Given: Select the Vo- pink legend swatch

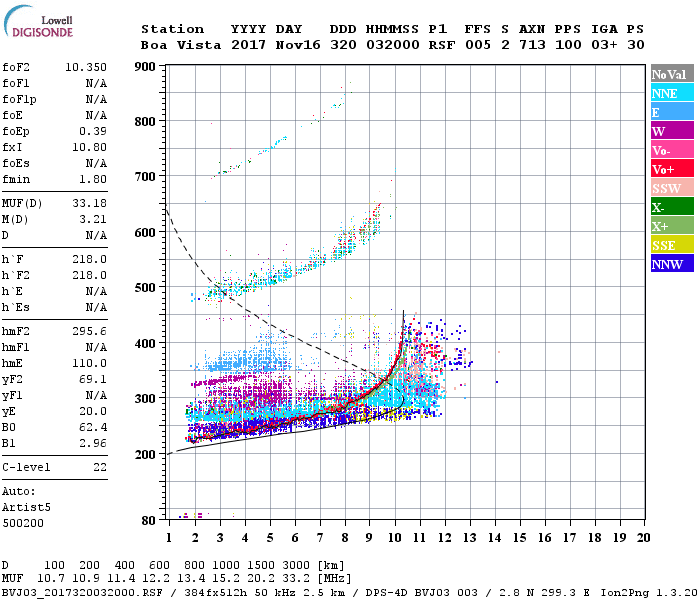Looking at the screenshot, I should (x=672, y=150).
